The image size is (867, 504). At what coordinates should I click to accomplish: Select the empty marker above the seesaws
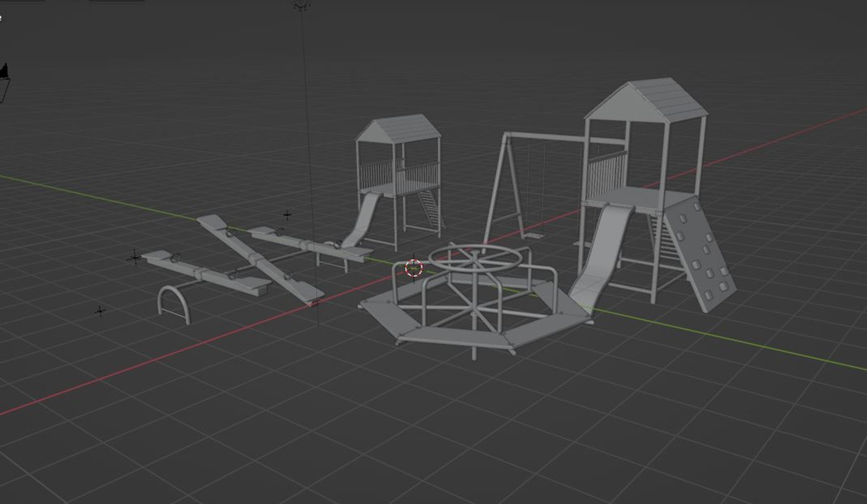(287, 215)
